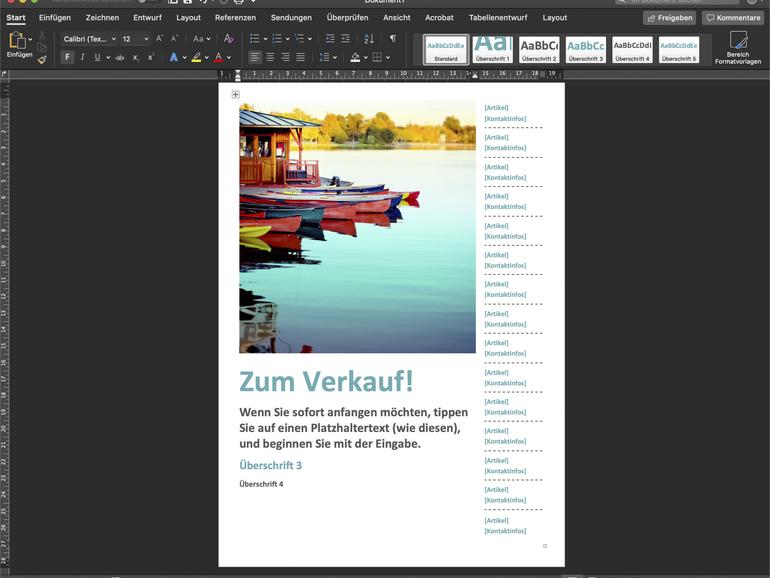Image resolution: width=770 pixels, height=578 pixels.
Task: Expand font color picker arrow
Action: [229, 57]
